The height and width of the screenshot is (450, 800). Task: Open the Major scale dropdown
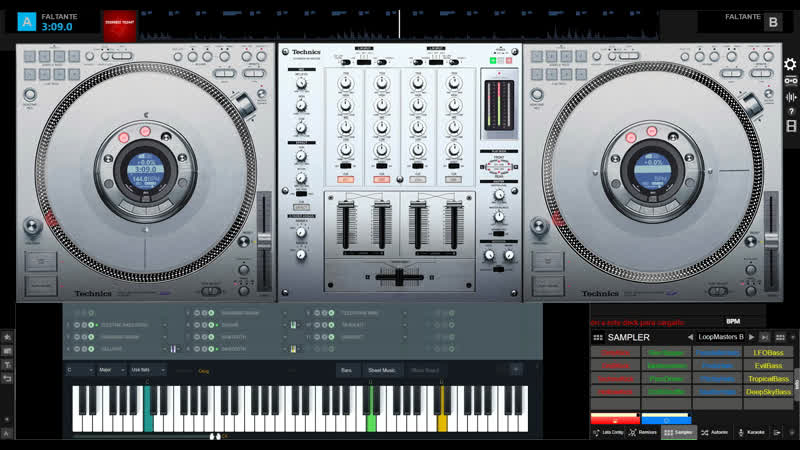[x=111, y=370]
